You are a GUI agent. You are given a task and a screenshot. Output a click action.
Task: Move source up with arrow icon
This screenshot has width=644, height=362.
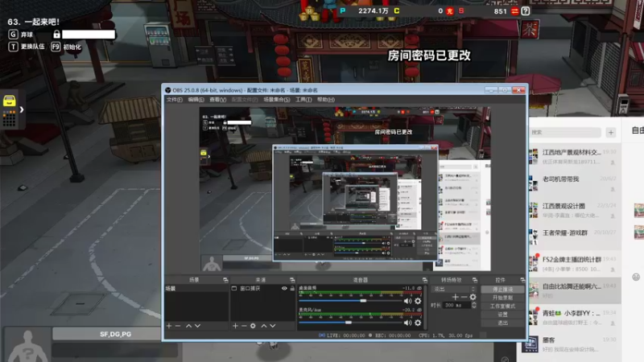(264, 326)
